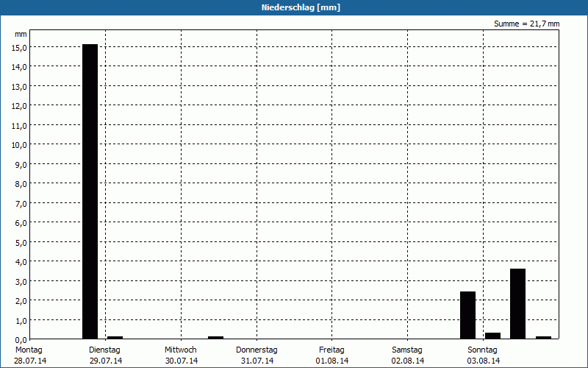The height and width of the screenshot is (368, 588).
Task: Click the tiny bar just after the Dienstag gridline
Action: click(x=115, y=338)
